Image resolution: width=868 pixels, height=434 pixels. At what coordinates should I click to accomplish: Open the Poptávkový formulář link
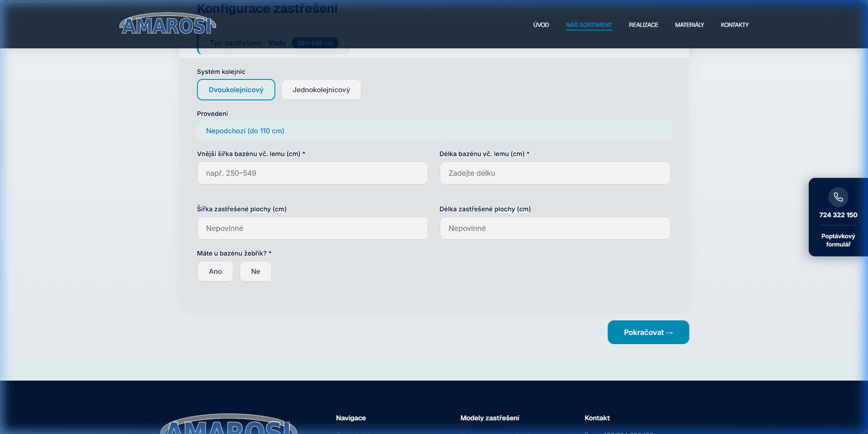coord(838,240)
